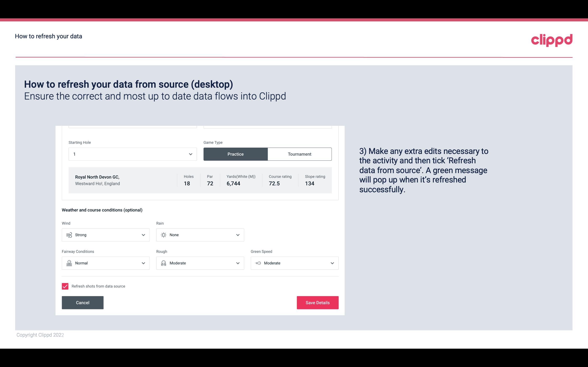Select the Practice game type toggle
588x367 pixels.
pyautogui.click(x=235, y=154)
